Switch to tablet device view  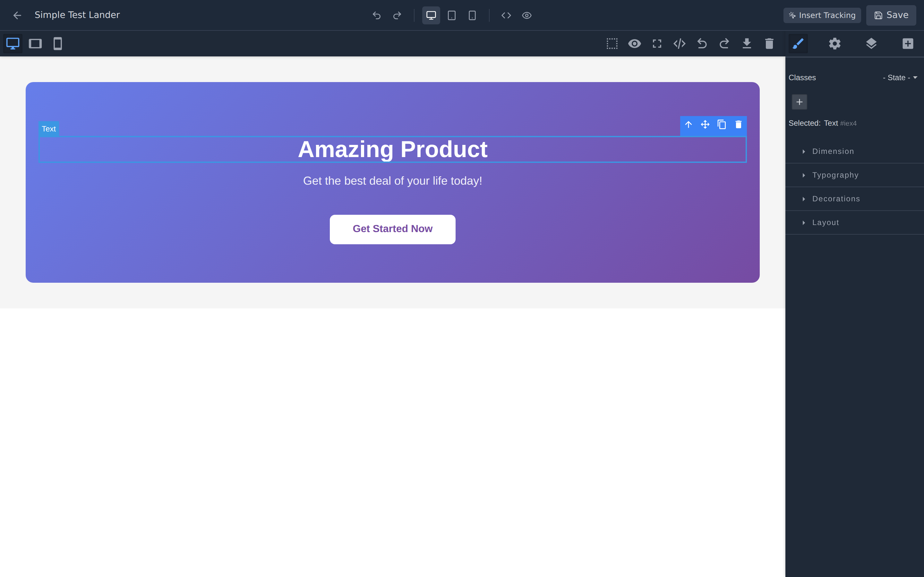tap(452, 15)
